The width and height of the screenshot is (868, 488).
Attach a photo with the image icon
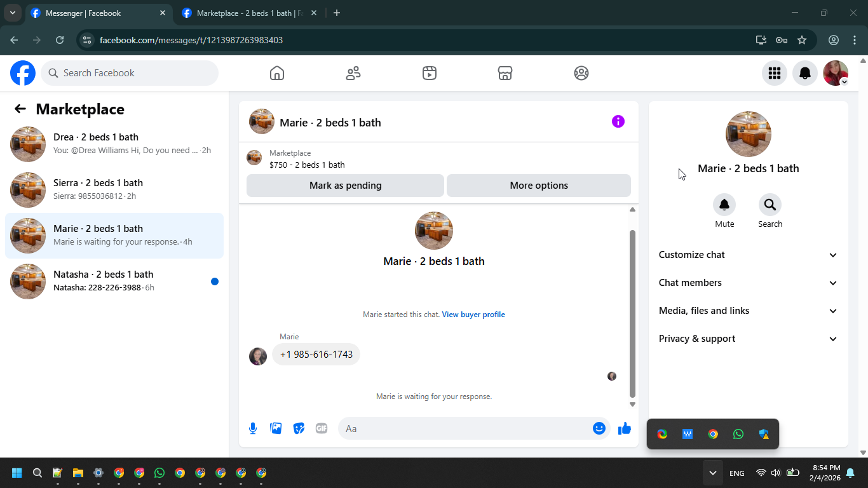pyautogui.click(x=276, y=428)
